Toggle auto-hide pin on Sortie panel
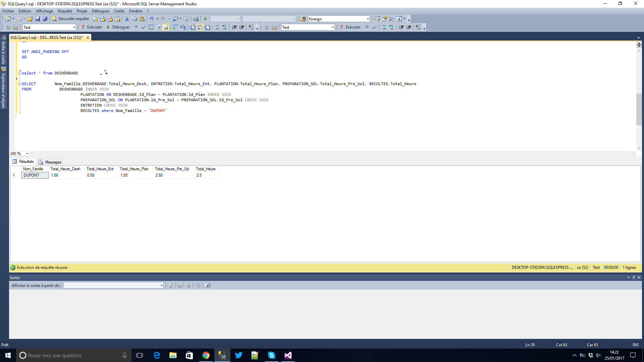The image size is (644, 362). coord(634,278)
